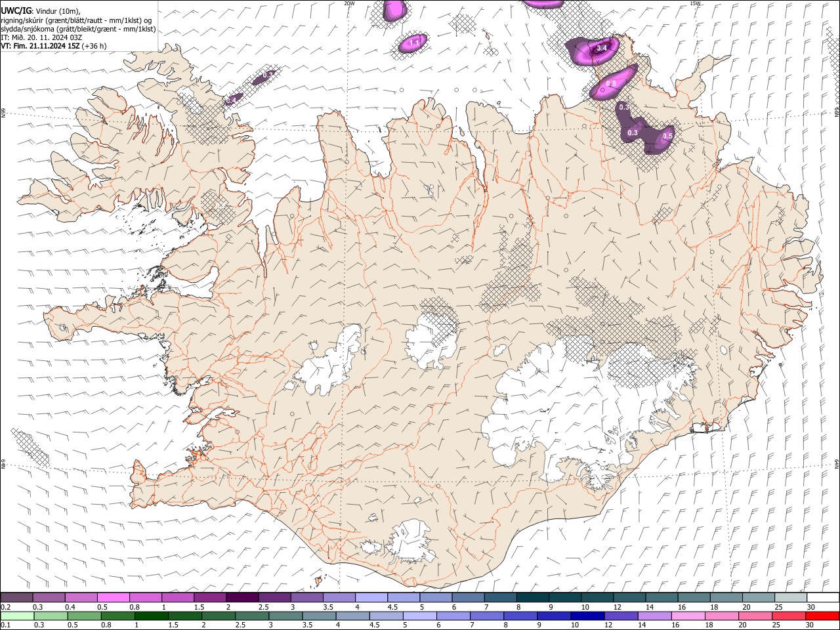This screenshot has width=840, height=630.
Task: Click the 'slydda/snjókoma' legend description line
Action: click(x=78, y=29)
